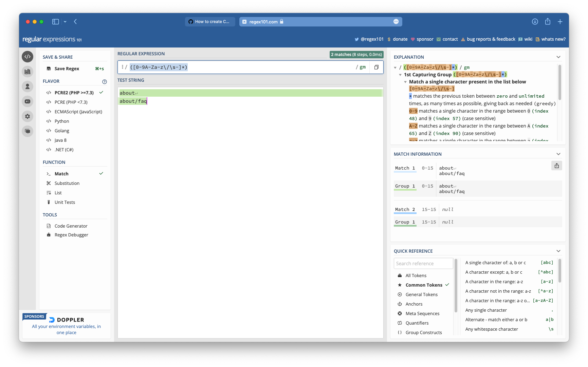Open the help chat sidebar panel

coord(27,131)
